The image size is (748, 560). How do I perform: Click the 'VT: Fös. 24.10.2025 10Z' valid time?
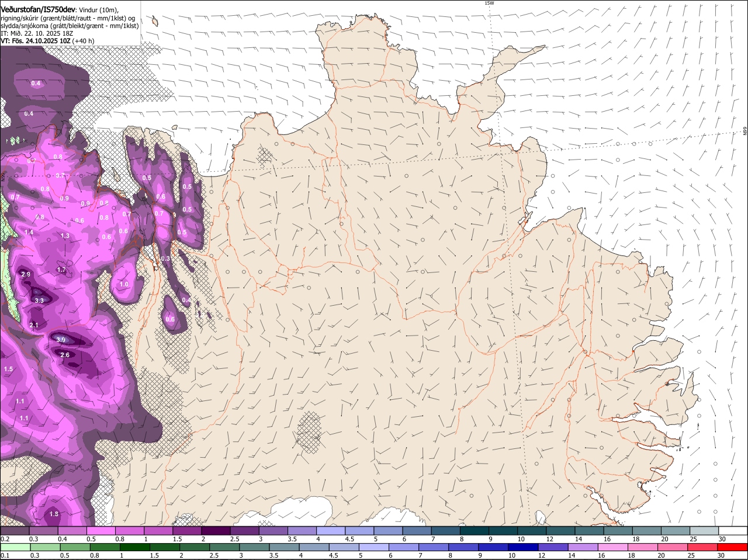click(x=36, y=41)
